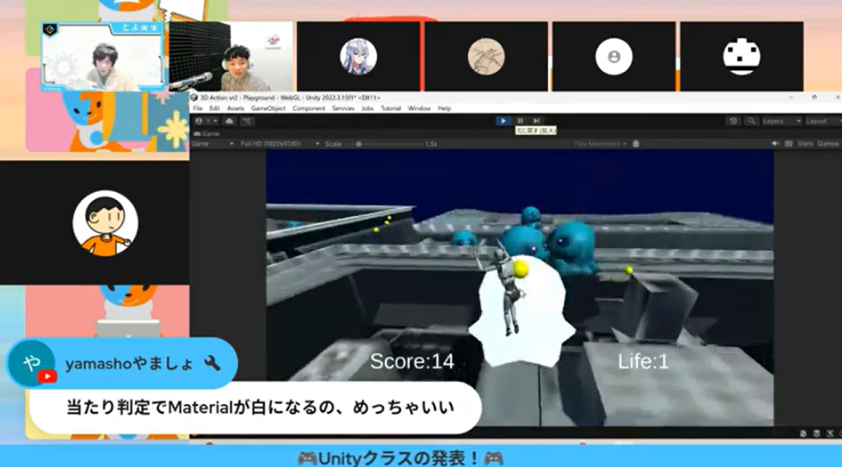Select the presenter webcam tile with cyan frame
Viewport: 842px width, 467px height.
pos(103,56)
